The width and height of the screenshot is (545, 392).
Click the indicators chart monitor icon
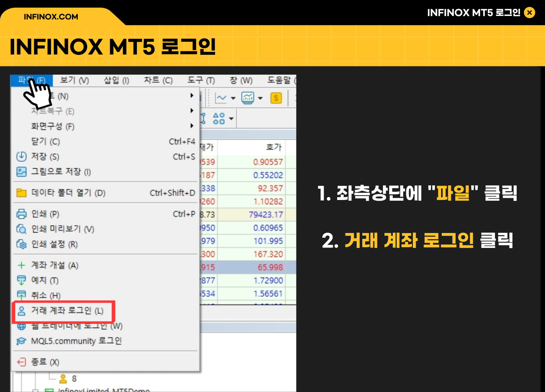pyautogui.click(x=248, y=98)
